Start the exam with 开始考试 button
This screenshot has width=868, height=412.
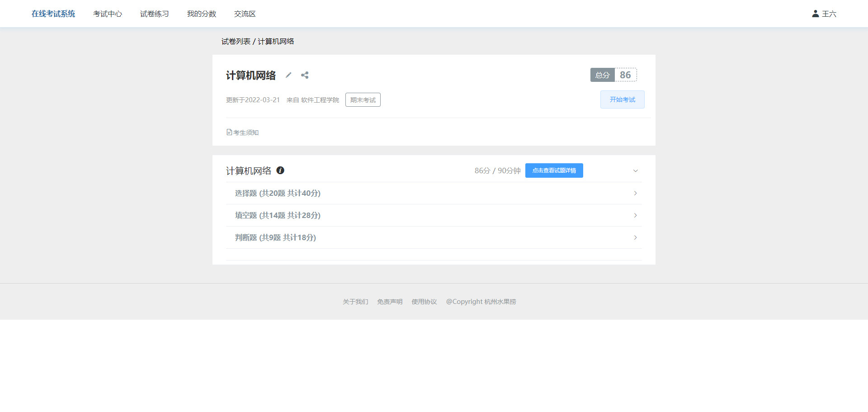(623, 99)
